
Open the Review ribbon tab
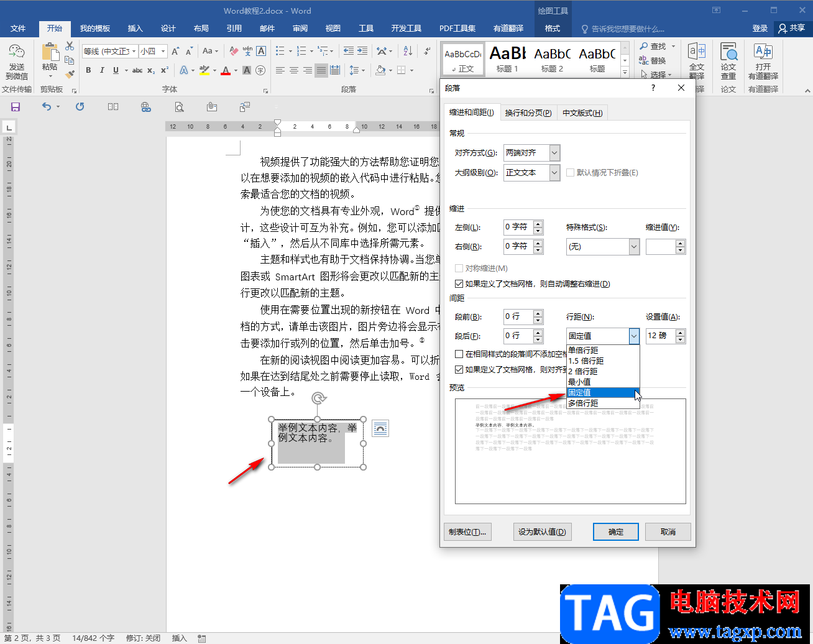coord(300,29)
